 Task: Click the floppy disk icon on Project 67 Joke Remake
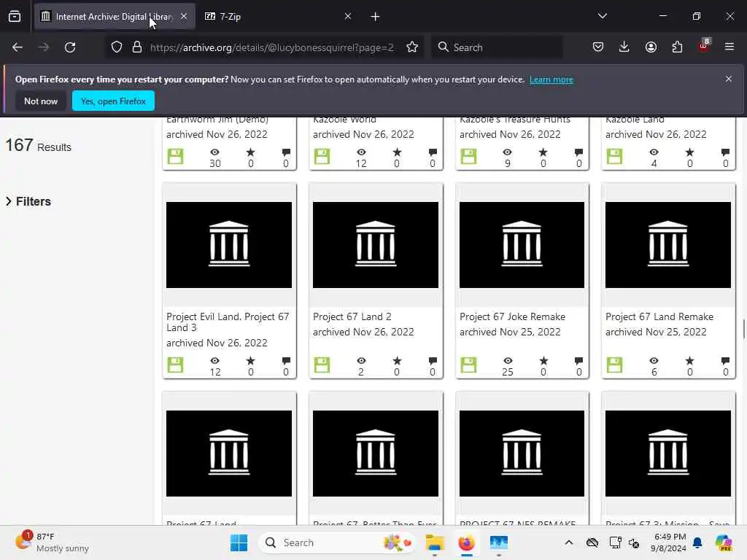pyautogui.click(x=469, y=365)
